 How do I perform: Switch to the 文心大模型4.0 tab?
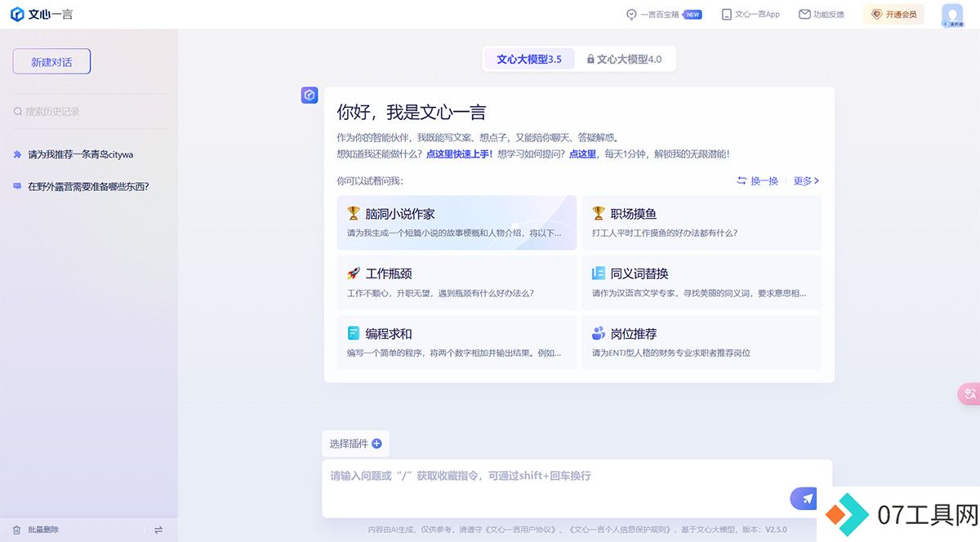point(624,59)
